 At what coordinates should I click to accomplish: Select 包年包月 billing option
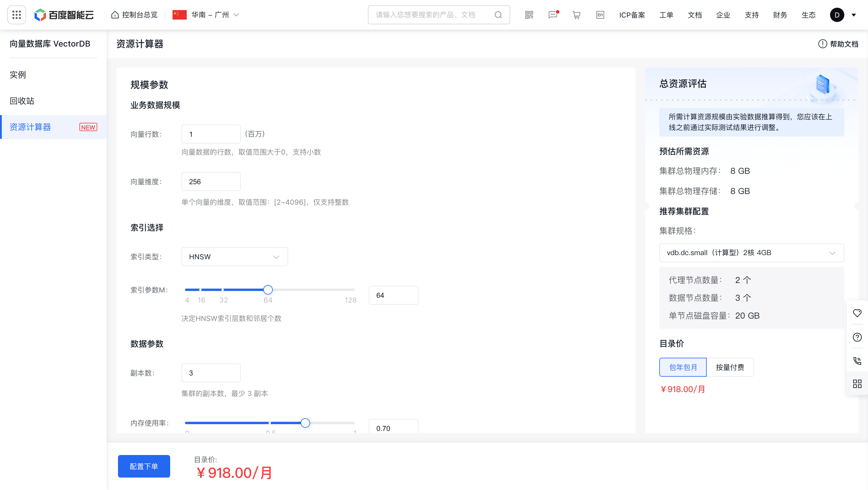[x=683, y=367]
